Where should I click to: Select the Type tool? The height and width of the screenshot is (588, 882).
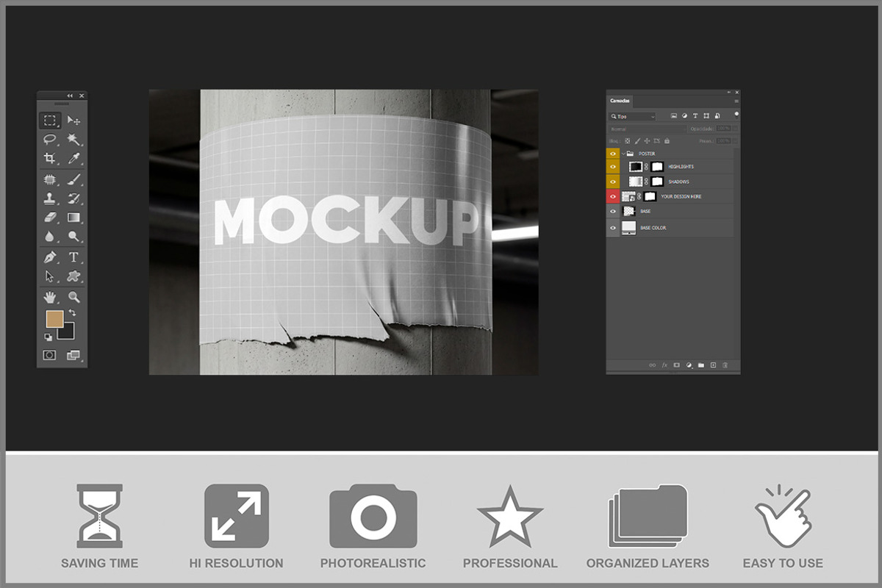click(73, 257)
